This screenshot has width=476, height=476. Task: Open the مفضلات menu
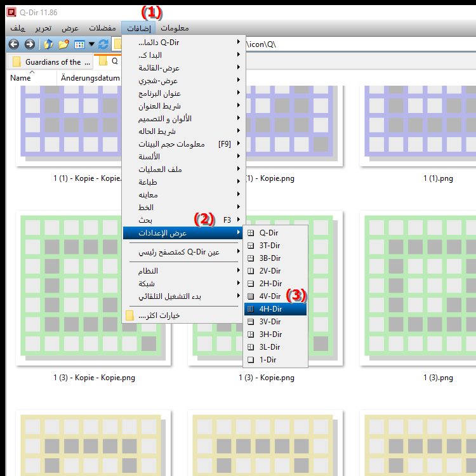pyautogui.click(x=102, y=28)
